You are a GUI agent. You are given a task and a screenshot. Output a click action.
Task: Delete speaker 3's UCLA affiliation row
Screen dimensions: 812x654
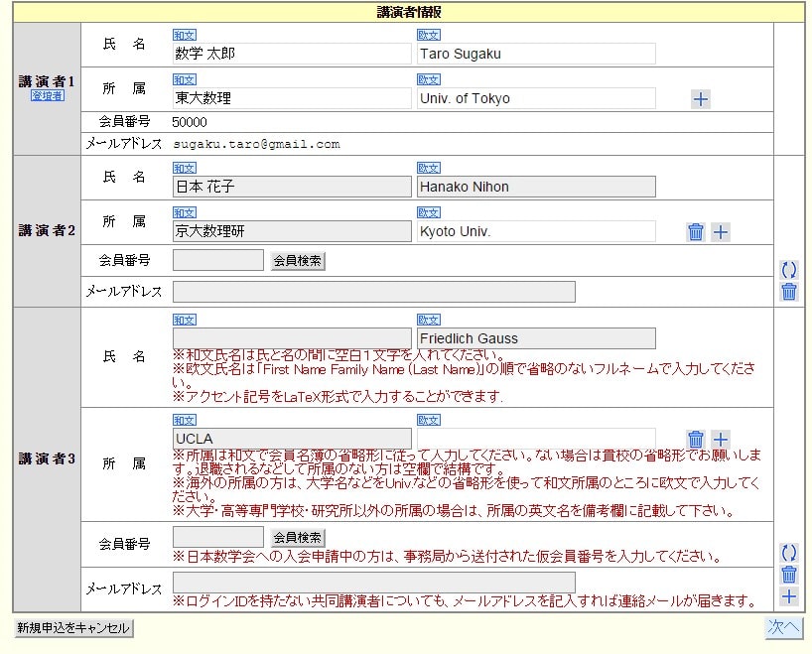coord(696,439)
